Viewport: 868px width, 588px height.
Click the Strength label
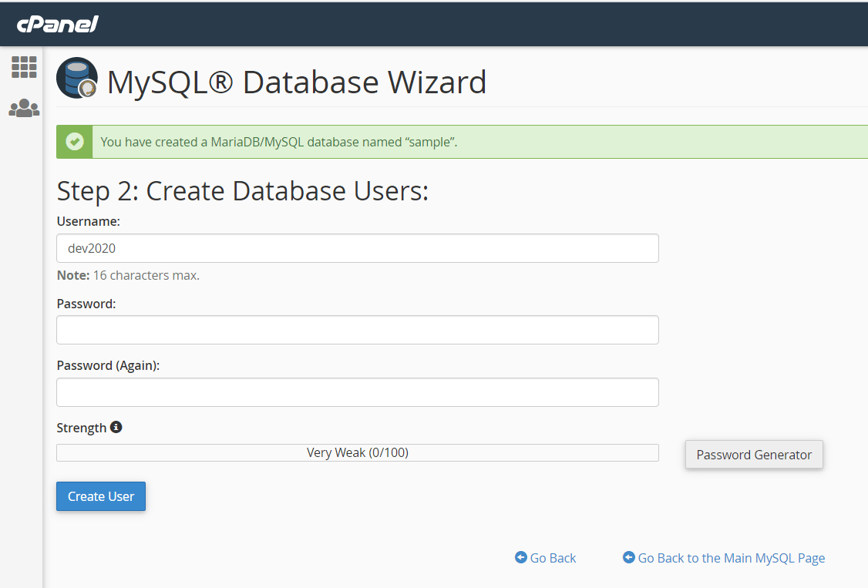[82, 428]
